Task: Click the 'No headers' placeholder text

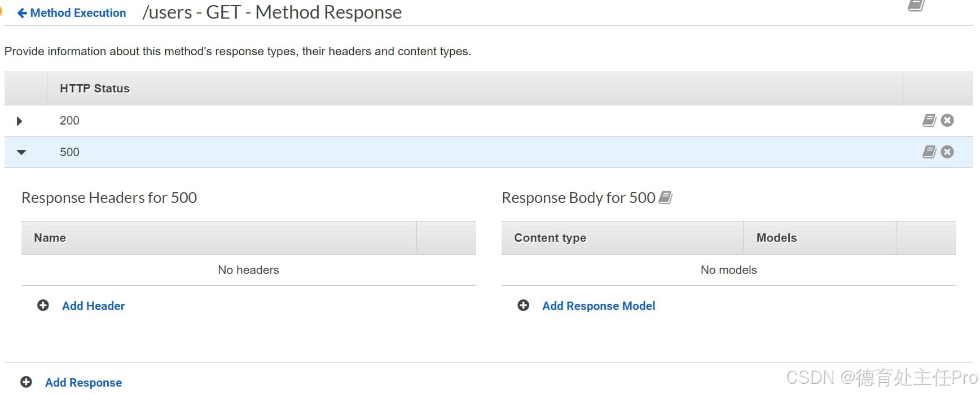Action: [248, 270]
